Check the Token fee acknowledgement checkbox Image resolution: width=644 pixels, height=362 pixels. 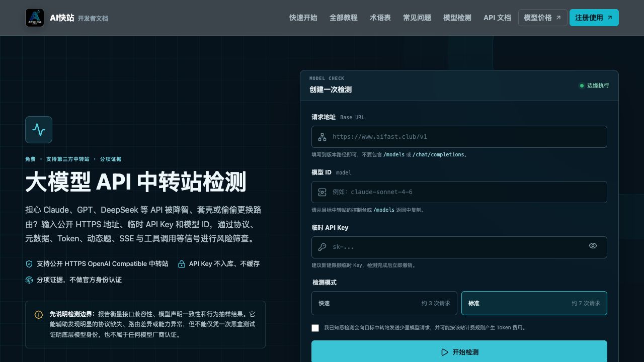(315, 328)
